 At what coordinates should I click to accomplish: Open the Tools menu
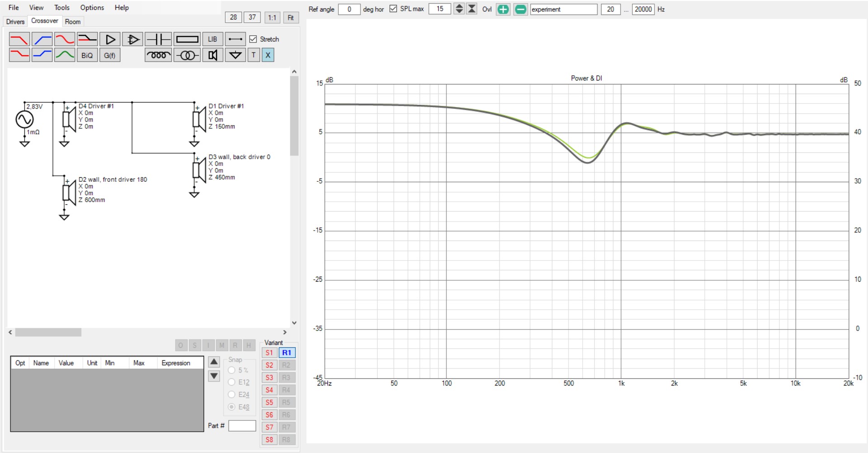click(x=62, y=8)
